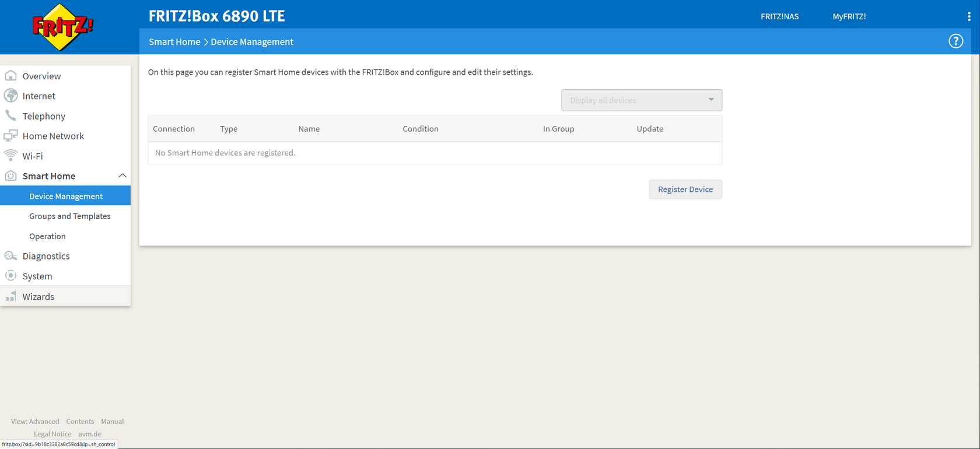Screen dimensions: 980x449
Task: Click the Telephony phone icon
Action: click(10, 115)
